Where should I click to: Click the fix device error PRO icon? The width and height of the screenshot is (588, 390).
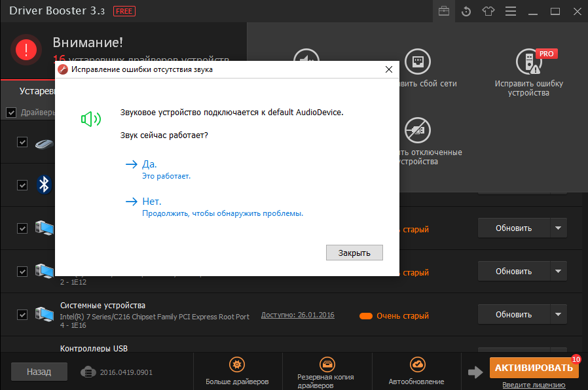(529, 62)
